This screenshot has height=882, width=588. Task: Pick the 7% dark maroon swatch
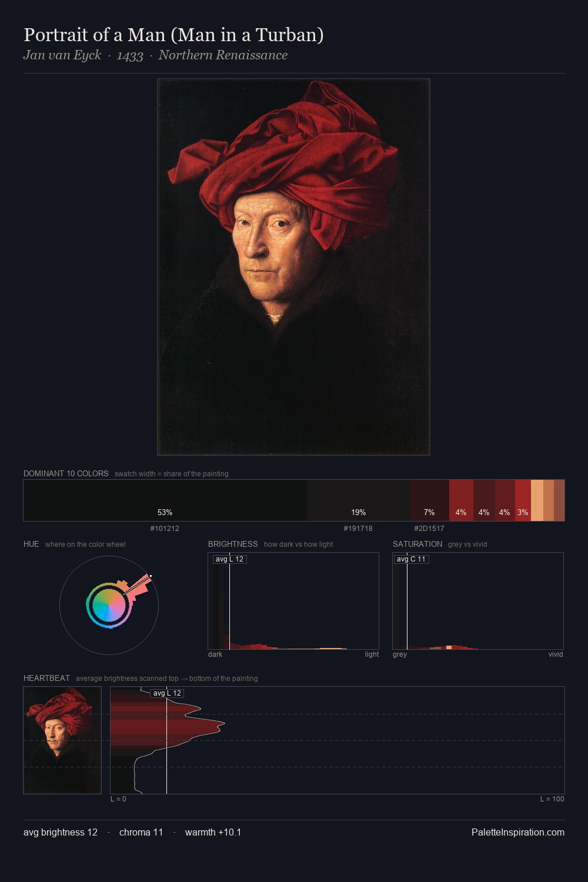(x=430, y=500)
